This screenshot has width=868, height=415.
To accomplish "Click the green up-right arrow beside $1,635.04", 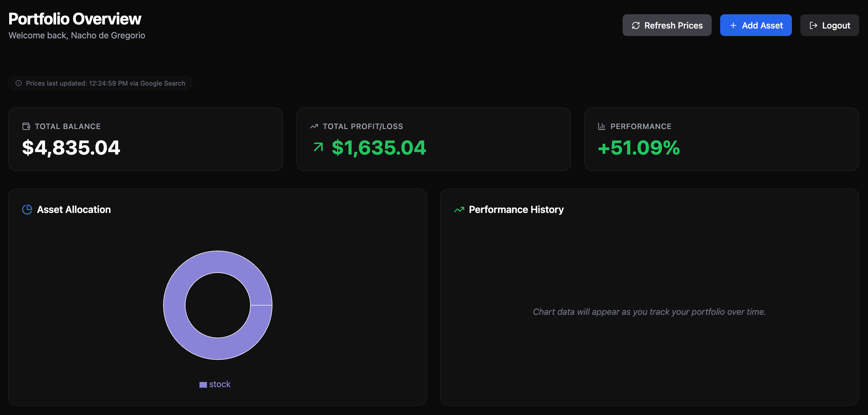I will [x=318, y=147].
